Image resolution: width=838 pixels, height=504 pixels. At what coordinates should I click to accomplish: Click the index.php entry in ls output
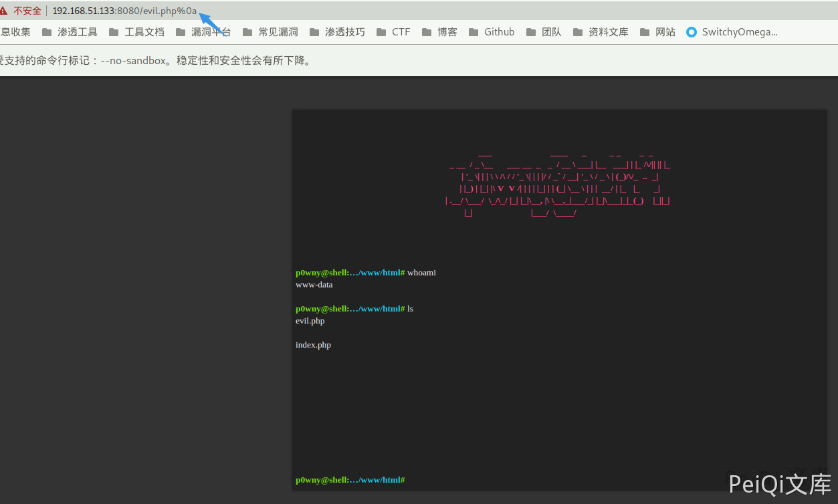(x=313, y=345)
